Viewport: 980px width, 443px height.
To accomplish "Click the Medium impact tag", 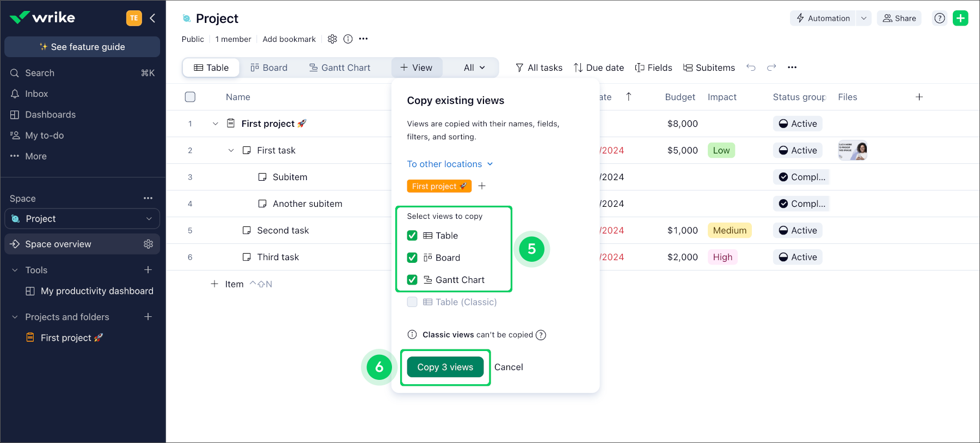I will (730, 230).
